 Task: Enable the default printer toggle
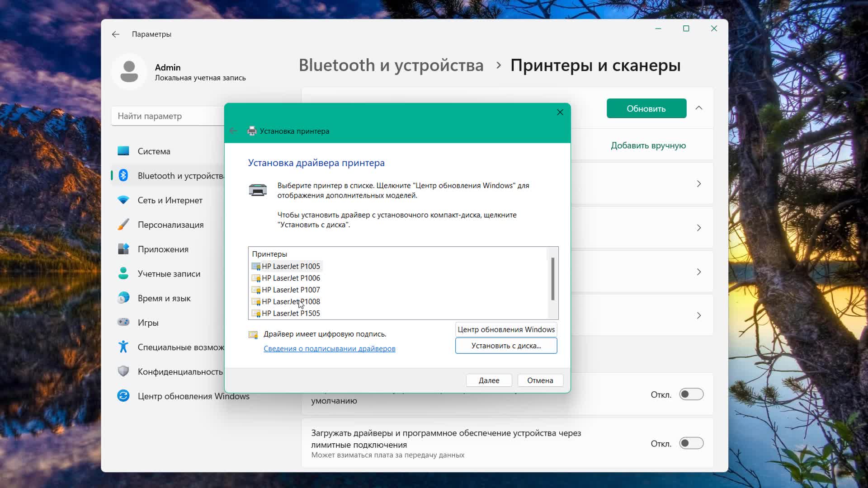tap(691, 394)
